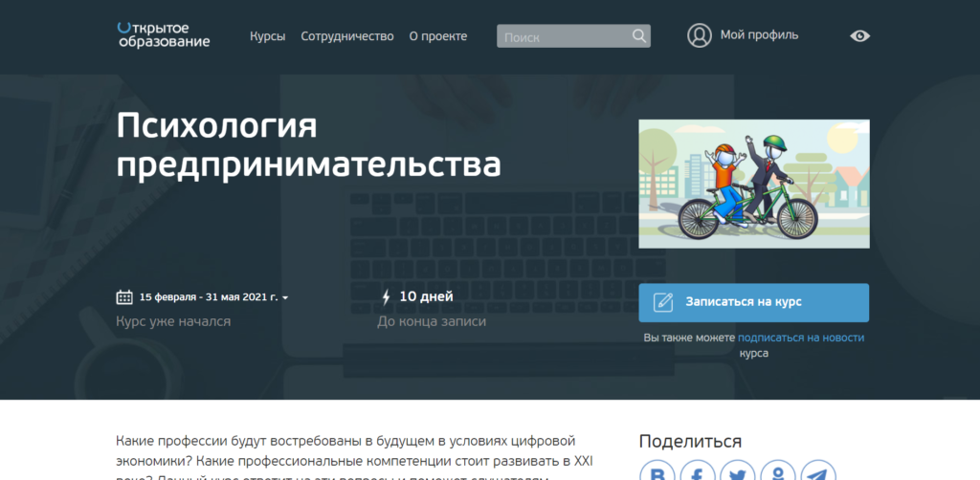Open the Курсы menu item
The image size is (980, 480).
(267, 36)
